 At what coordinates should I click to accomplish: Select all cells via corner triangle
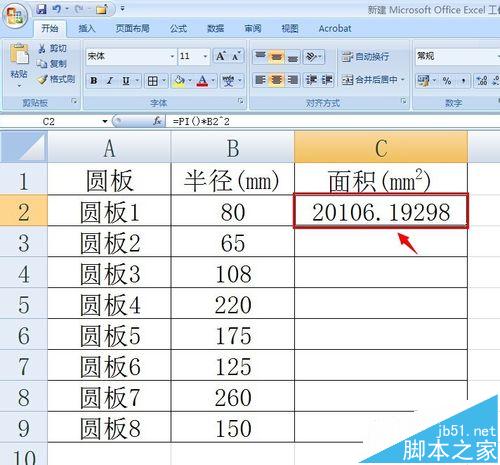pos(24,147)
